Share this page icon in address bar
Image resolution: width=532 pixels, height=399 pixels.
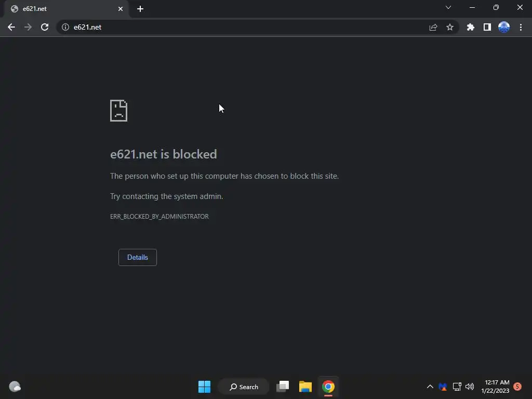tap(433, 27)
